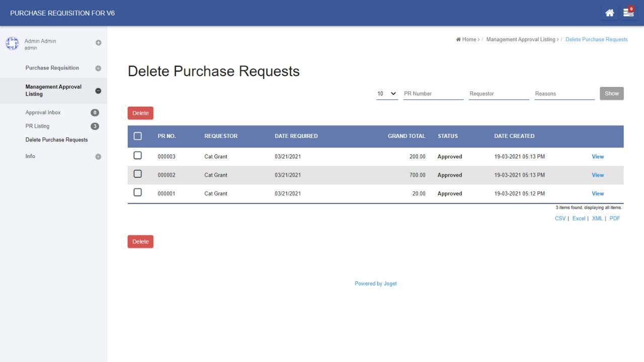Click the Admin Admin profile avatar
This screenshot has height=362, width=644.
12,44
